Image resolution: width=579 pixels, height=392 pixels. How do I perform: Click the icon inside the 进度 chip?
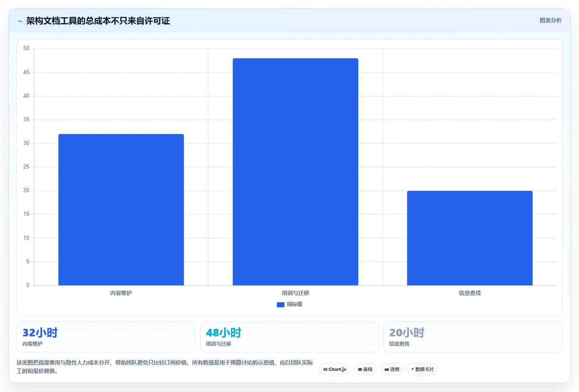387,370
